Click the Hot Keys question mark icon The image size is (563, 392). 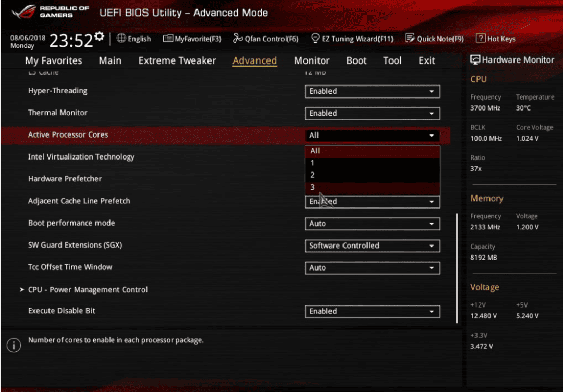click(481, 38)
